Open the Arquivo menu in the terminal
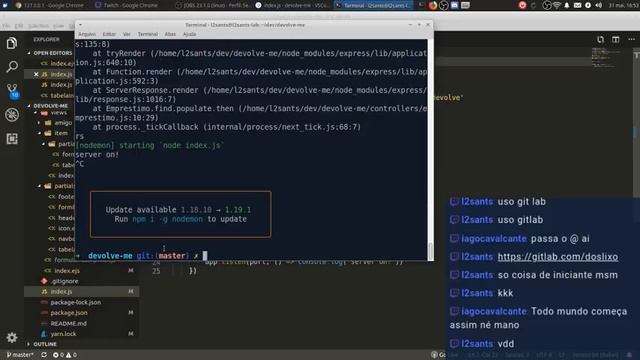640x360 pixels. click(87, 34)
